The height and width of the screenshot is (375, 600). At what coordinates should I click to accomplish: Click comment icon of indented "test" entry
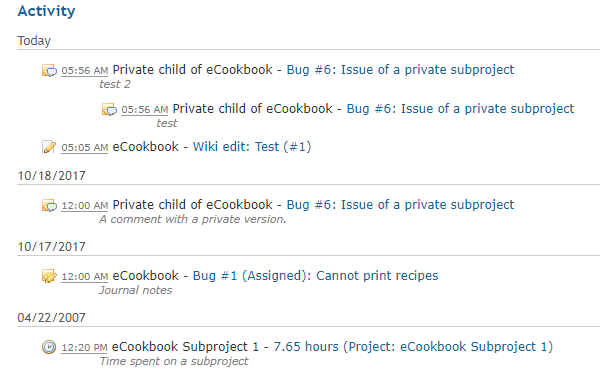pos(109,110)
